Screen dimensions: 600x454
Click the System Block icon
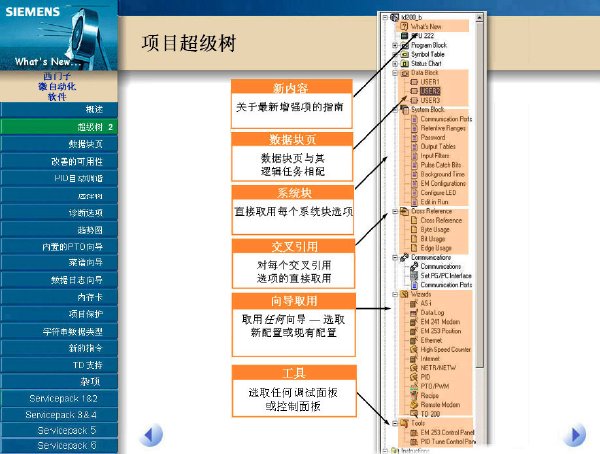tap(404, 109)
